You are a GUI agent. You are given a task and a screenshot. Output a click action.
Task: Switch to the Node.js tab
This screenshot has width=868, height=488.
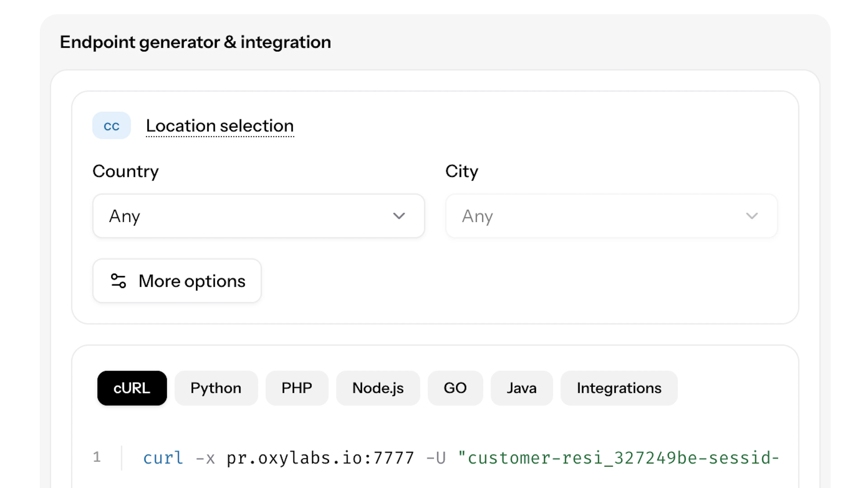click(378, 388)
